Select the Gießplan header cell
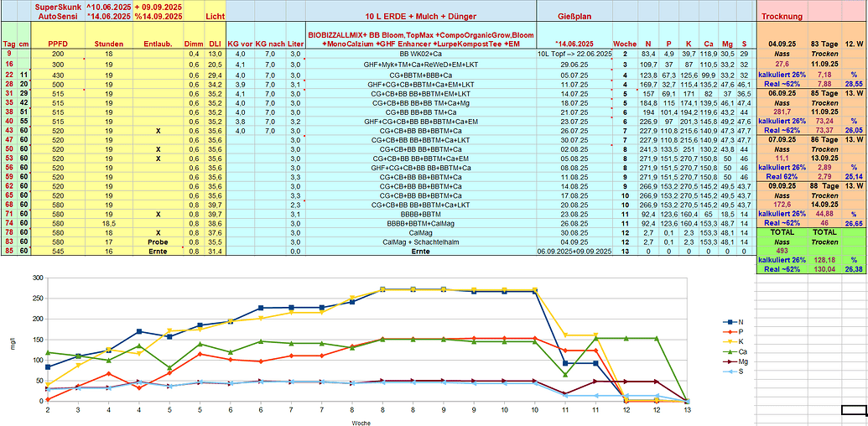The width and height of the screenshot is (868, 426). [x=574, y=17]
